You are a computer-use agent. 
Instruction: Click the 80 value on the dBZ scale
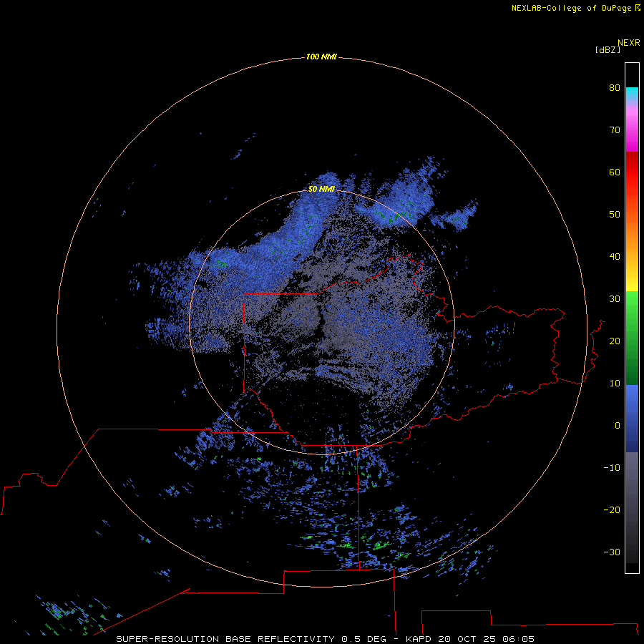[x=615, y=87]
